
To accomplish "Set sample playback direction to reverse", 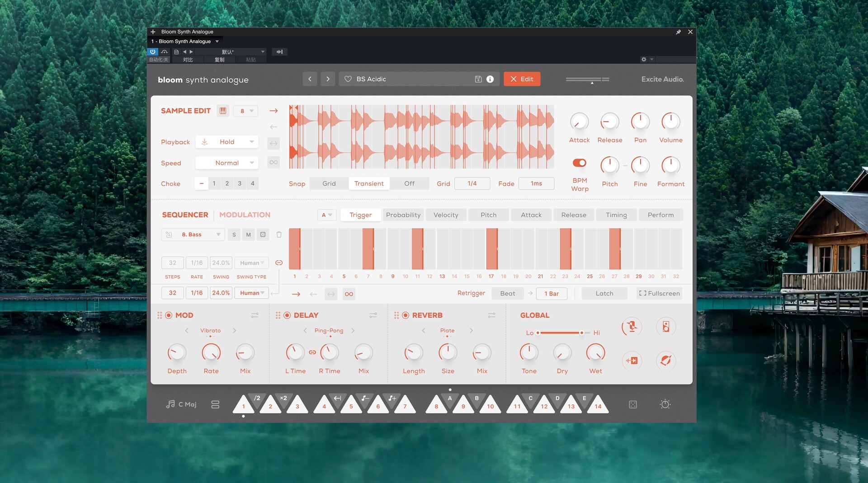I will coord(274,127).
